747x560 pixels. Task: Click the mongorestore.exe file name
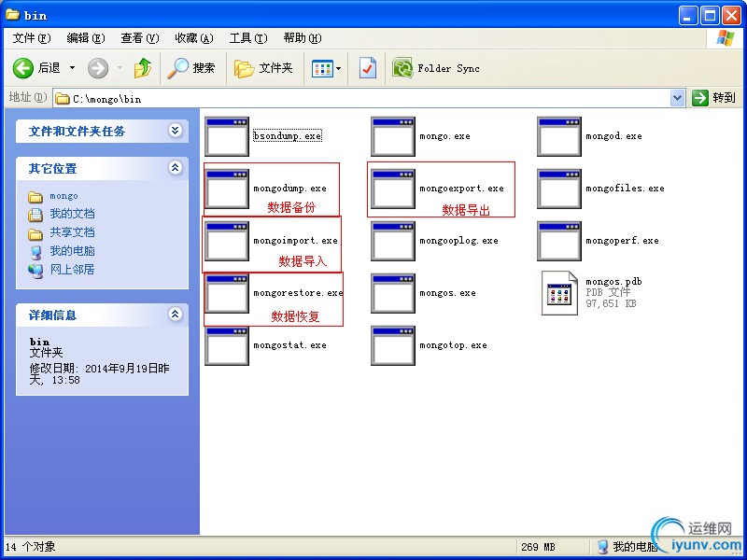coord(298,293)
